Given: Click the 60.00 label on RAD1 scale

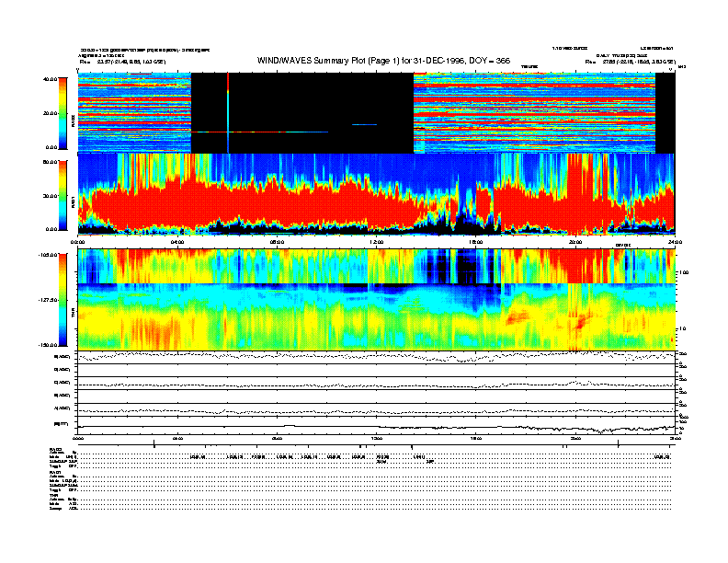Looking at the screenshot, I should [x=50, y=162].
